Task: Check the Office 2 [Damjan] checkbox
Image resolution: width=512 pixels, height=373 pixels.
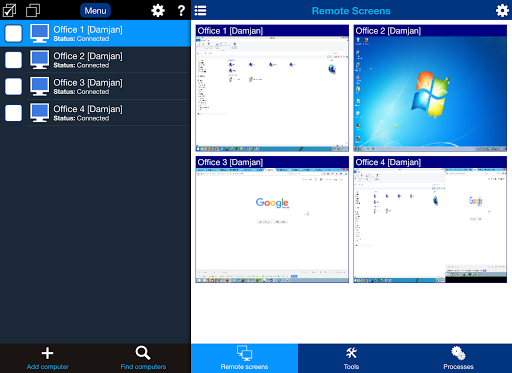Action: [x=13, y=60]
